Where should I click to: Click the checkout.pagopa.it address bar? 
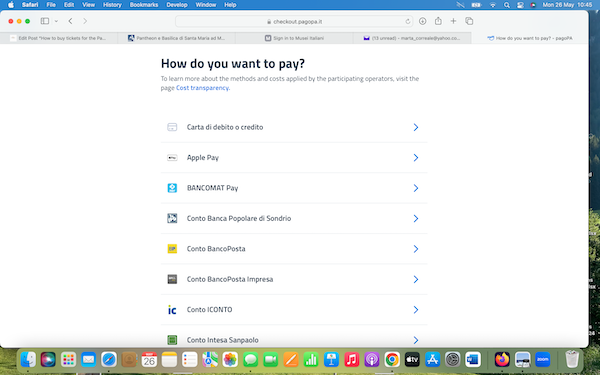tap(294, 21)
